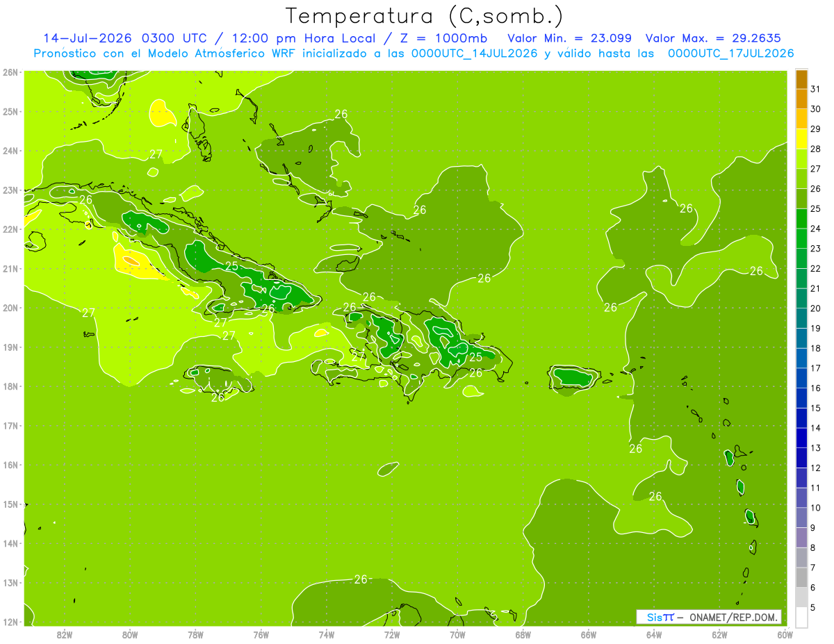Viewport: 834px width, 644px height.
Task: Click legend value 14 on the color scale
Action: pos(815,428)
